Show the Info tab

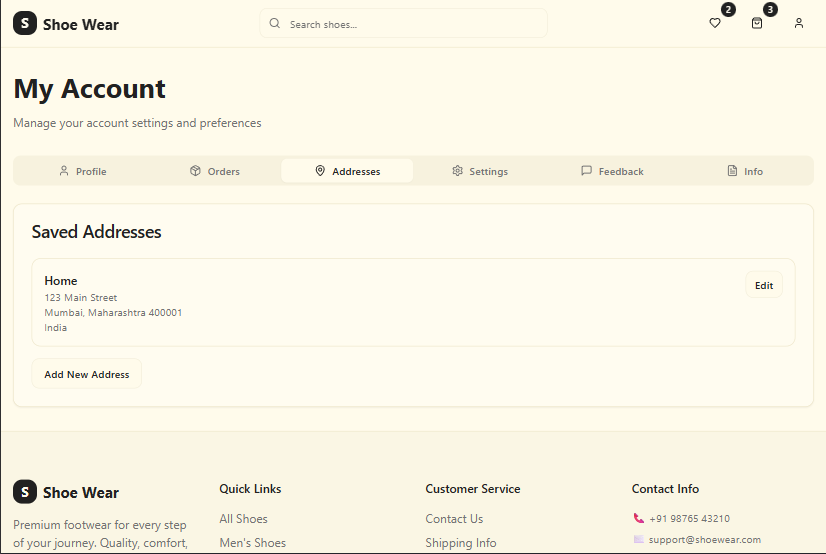(744, 171)
